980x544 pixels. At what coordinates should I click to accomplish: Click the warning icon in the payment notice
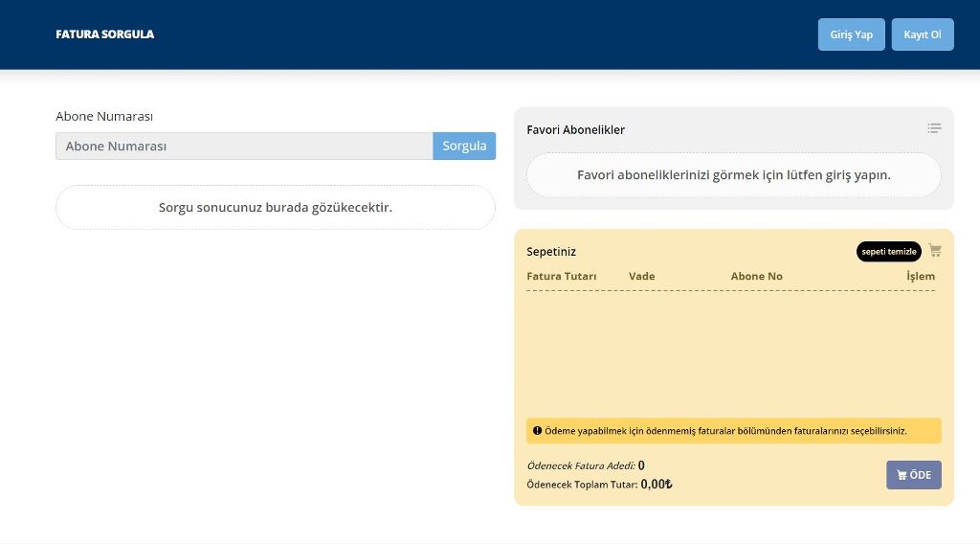pos(537,431)
